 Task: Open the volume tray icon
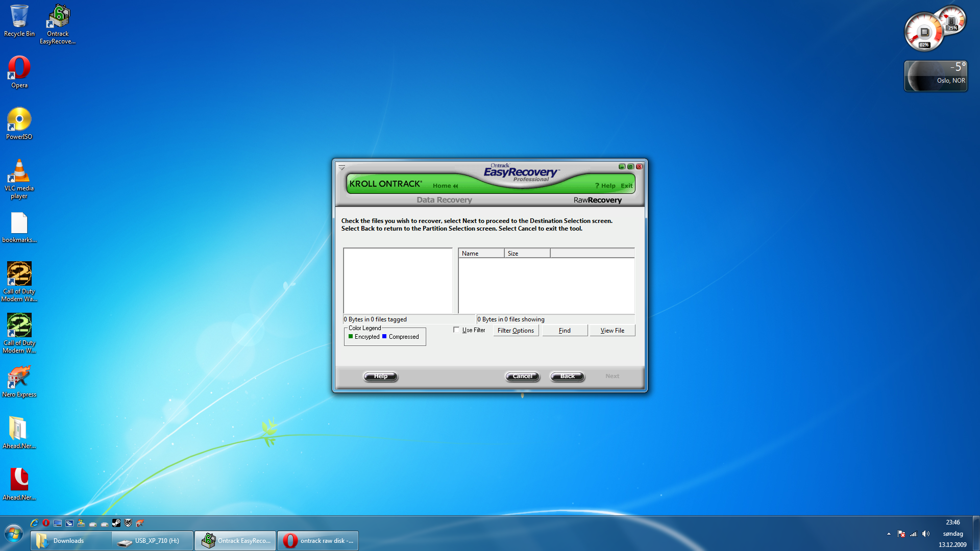(x=926, y=534)
